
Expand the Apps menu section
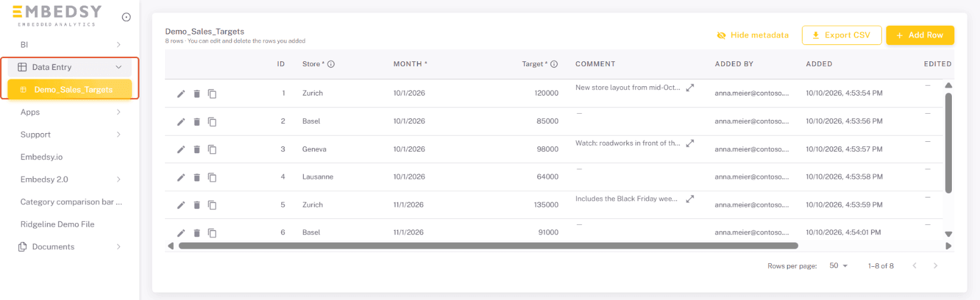pyautogui.click(x=70, y=112)
